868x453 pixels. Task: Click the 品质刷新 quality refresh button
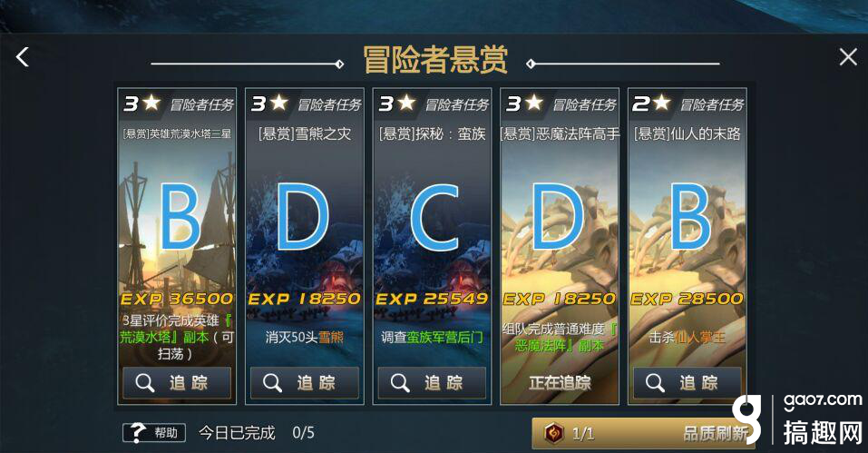tap(643, 432)
